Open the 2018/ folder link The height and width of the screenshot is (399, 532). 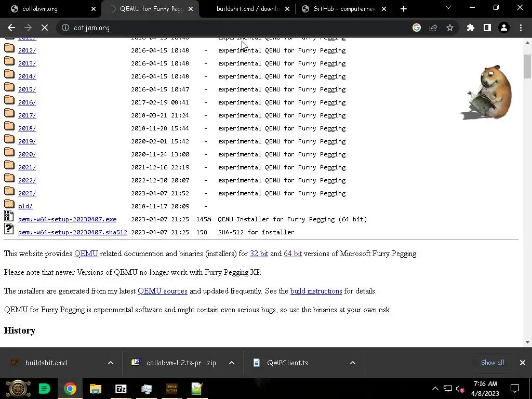coord(27,128)
